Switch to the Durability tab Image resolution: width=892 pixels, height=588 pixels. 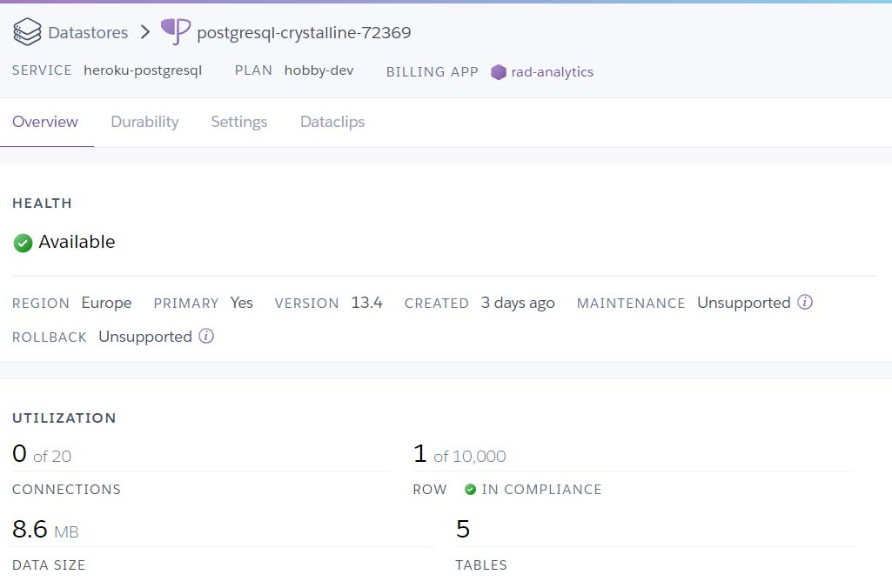(x=144, y=122)
